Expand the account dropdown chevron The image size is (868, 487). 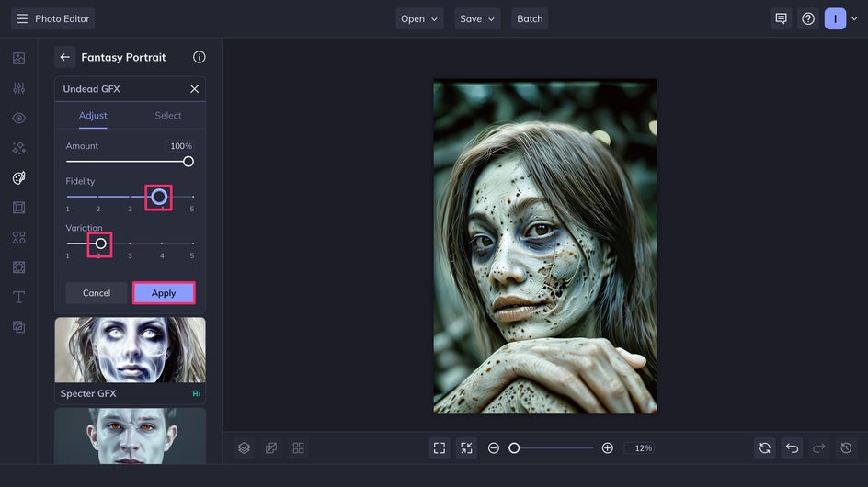[854, 18]
